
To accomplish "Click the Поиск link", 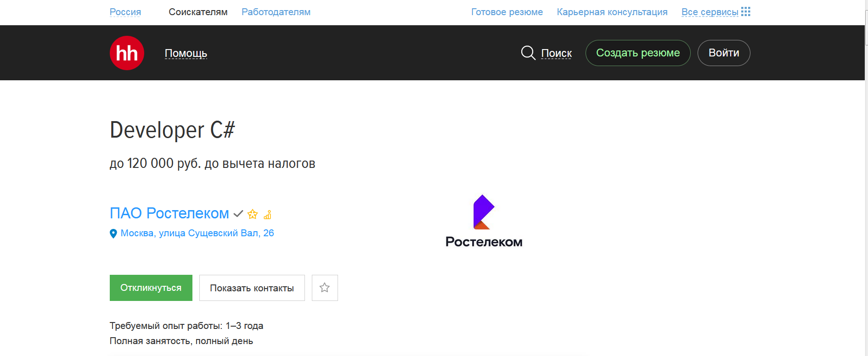I will point(557,53).
